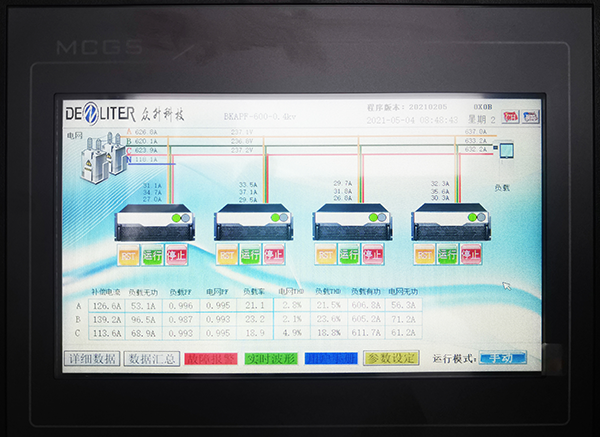Open the yellow 参数设定 parameter settings

point(391,358)
